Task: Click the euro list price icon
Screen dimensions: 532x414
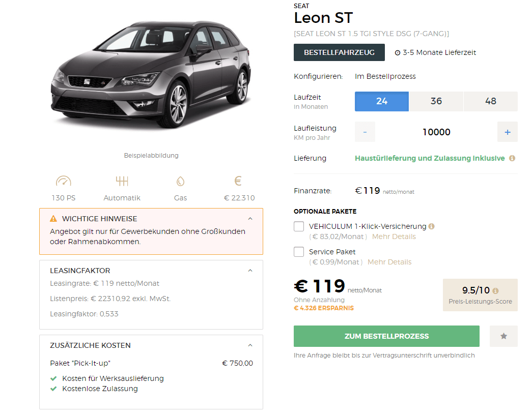Action: [x=238, y=181]
